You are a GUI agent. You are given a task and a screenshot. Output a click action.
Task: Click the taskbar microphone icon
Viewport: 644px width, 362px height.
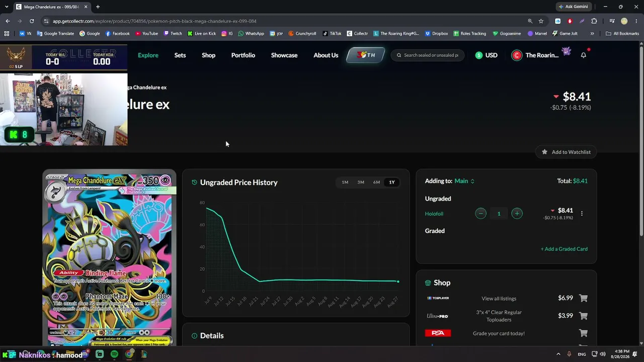pos(569,354)
